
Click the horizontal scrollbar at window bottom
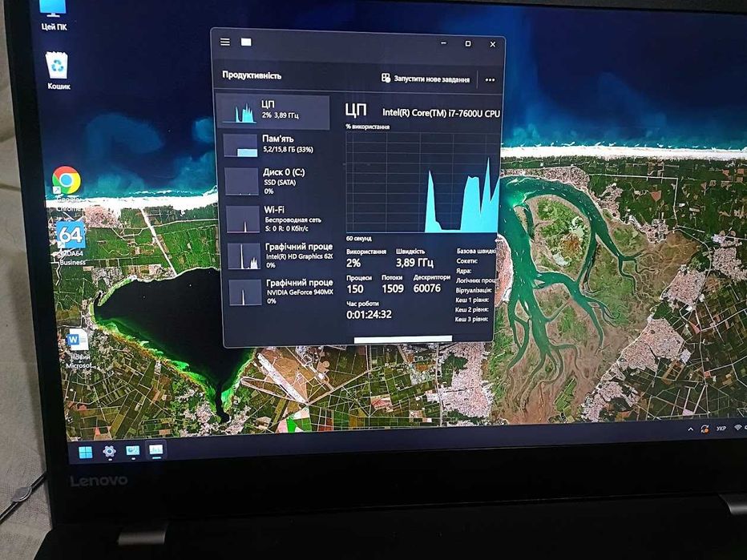click(403, 339)
